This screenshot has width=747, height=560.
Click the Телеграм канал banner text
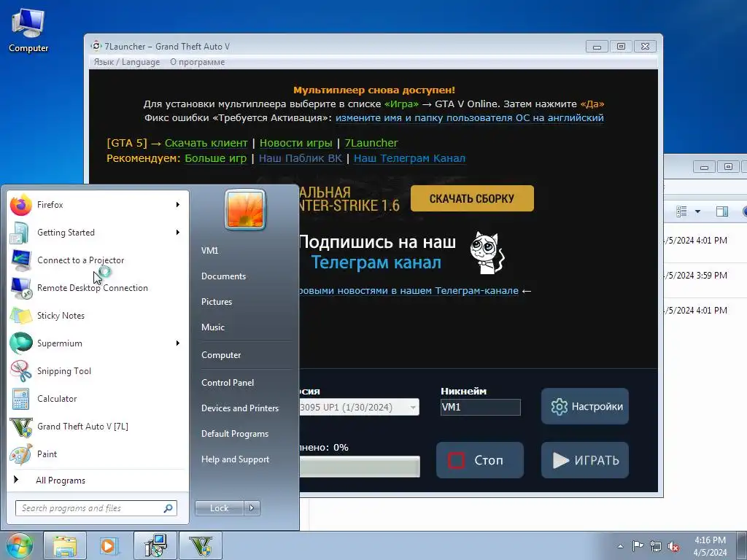(x=376, y=262)
